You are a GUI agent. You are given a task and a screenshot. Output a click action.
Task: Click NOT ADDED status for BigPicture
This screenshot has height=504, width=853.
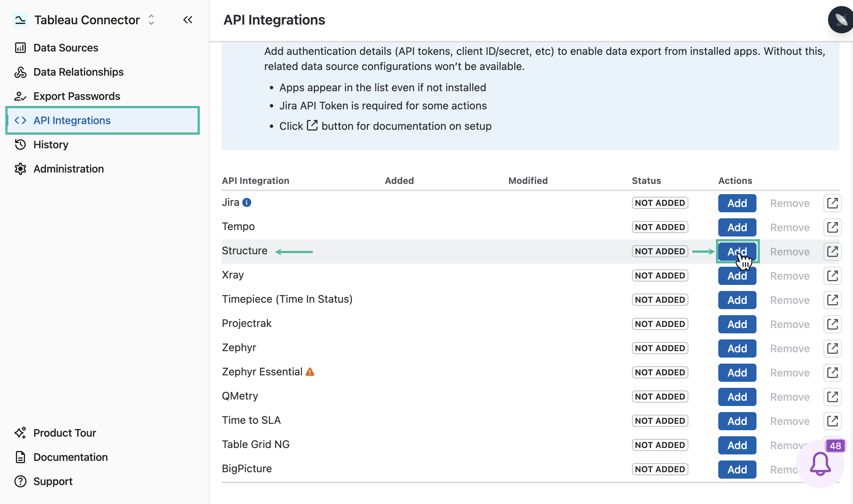660,469
